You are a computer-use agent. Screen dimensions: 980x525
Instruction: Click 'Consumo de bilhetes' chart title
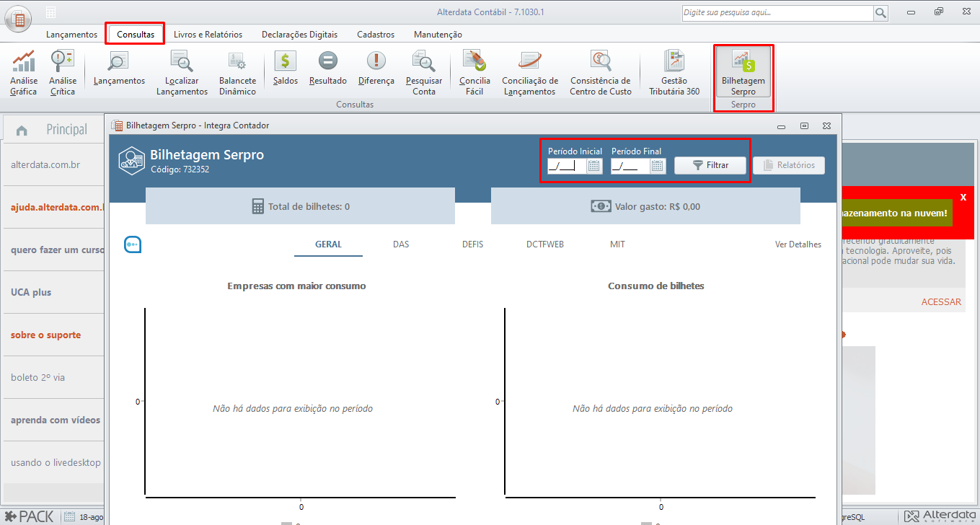(656, 286)
